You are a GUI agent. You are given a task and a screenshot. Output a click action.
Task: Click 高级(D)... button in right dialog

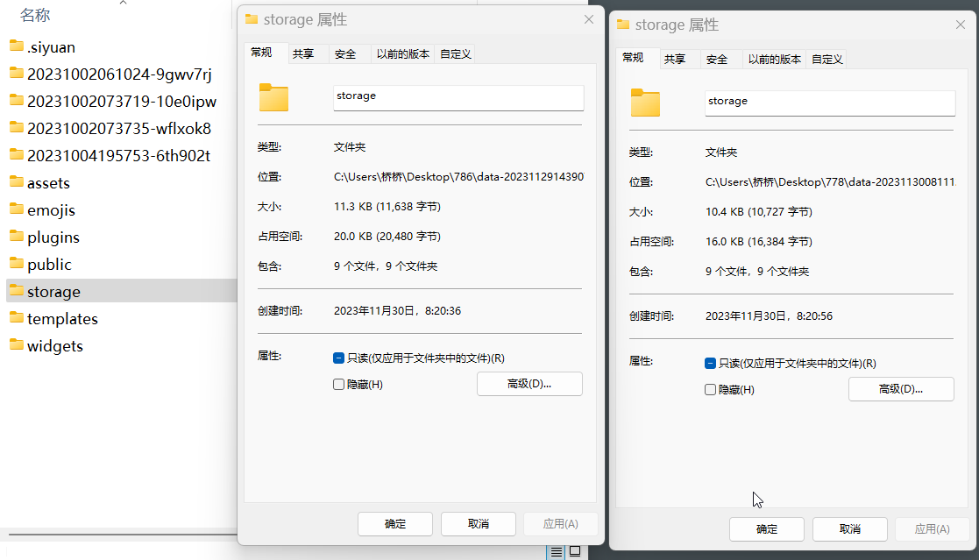(901, 389)
